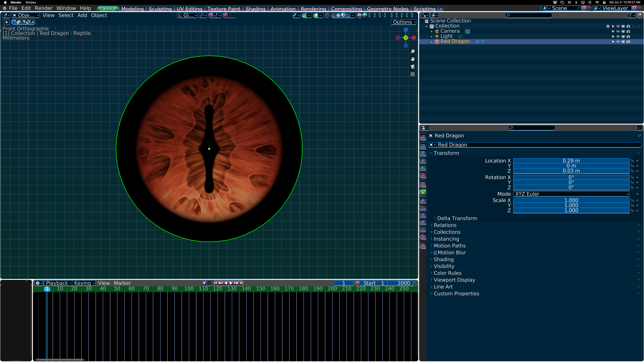Open the Scene properties tab
This screenshot has width=644, height=362.
pyautogui.click(x=423, y=167)
